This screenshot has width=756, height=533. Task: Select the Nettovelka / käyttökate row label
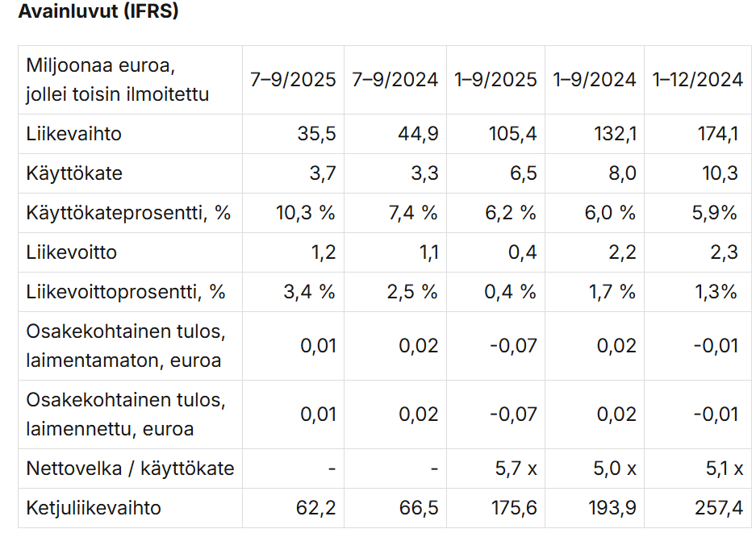tap(130, 468)
